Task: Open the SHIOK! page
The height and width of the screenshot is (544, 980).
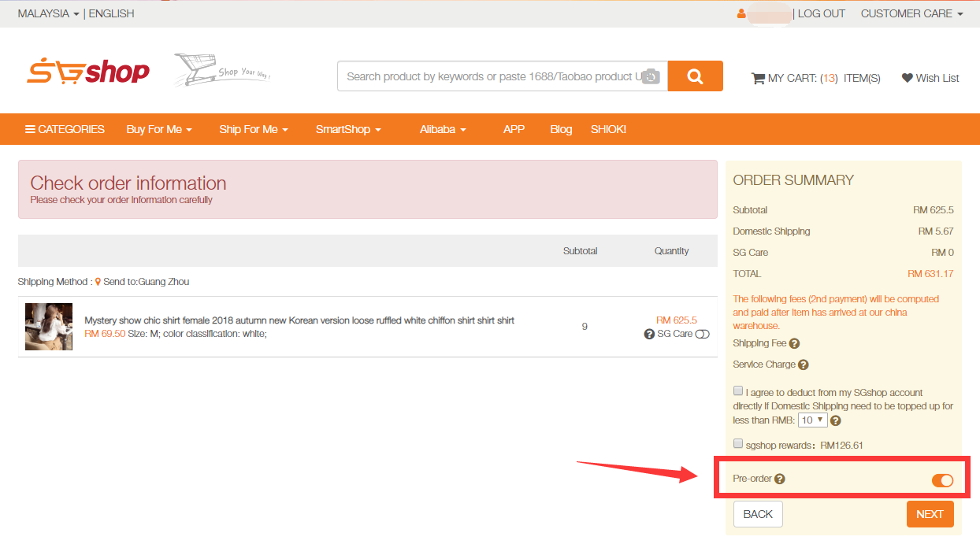Action: pyautogui.click(x=608, y=129)
